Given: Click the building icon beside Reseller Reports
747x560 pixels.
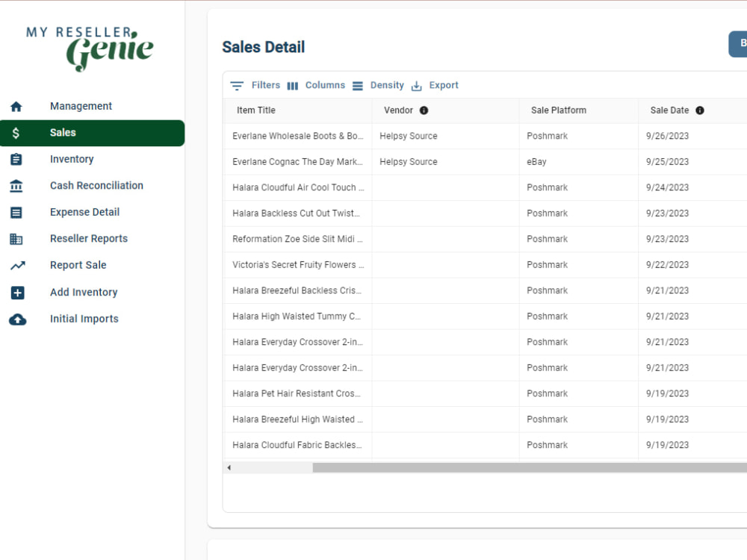Looking at the screenshot, I should click(16, 239).
